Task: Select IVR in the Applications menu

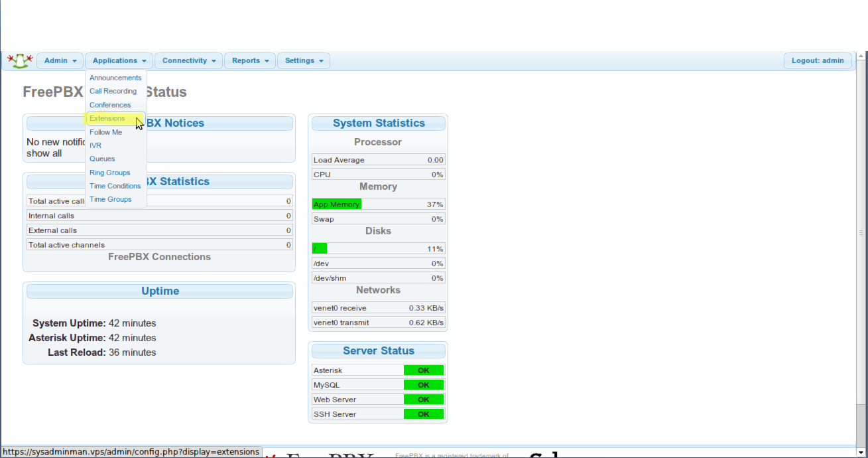Action: coord(95,145)
